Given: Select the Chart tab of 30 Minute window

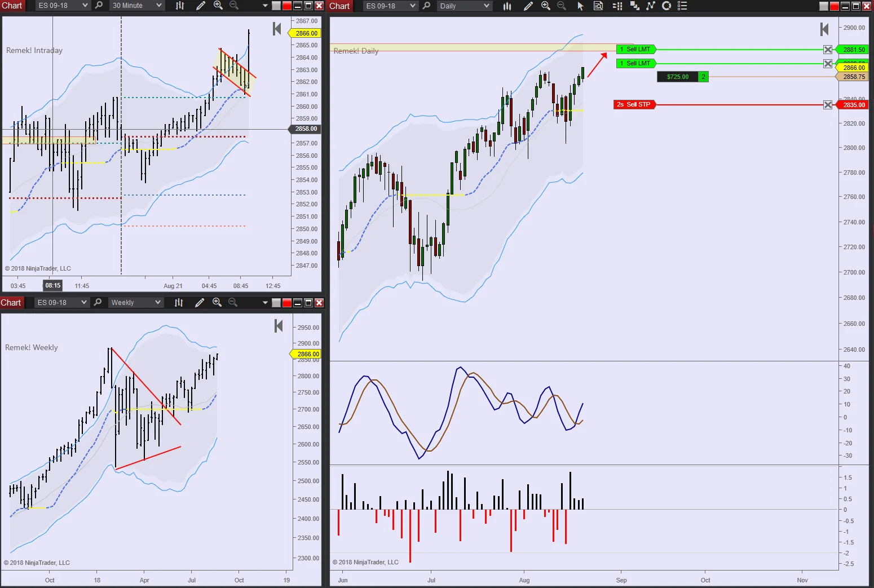Looking at the screenshot, I should tap(12, 6).
